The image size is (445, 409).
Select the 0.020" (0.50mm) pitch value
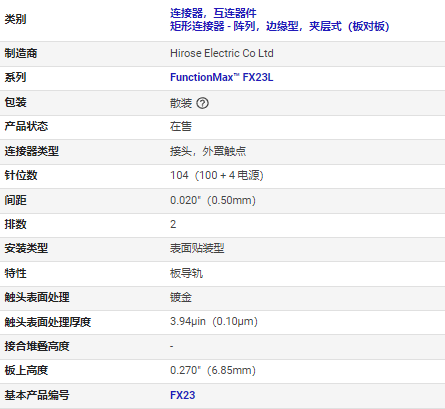pyautogui.click(x=213, y=200)
